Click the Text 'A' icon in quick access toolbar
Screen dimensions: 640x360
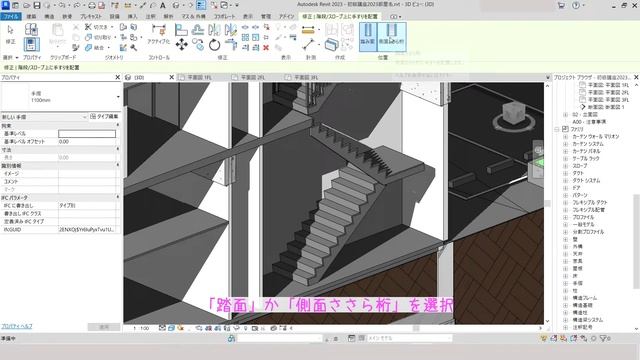click(x=162, y=6)
